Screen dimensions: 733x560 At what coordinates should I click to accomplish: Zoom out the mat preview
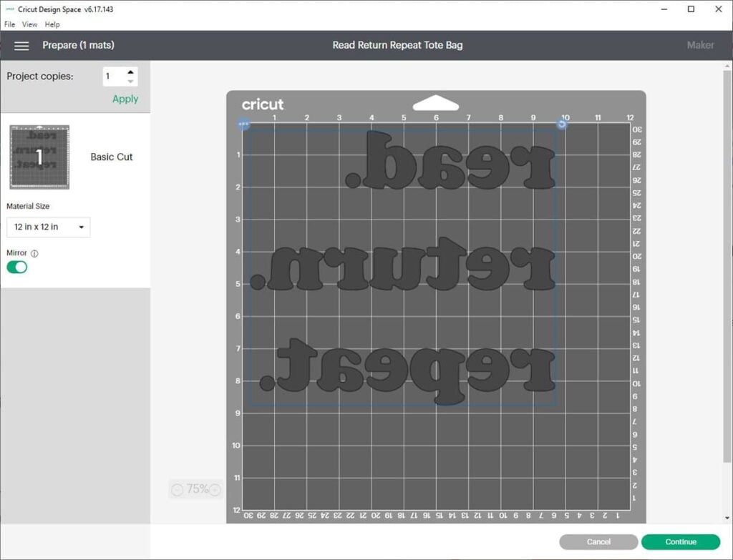pos(178,489)
